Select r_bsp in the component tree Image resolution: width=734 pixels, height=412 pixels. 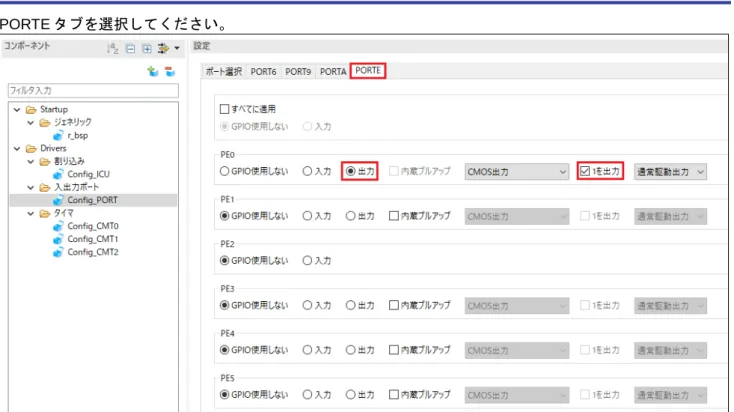coord(78,136)
